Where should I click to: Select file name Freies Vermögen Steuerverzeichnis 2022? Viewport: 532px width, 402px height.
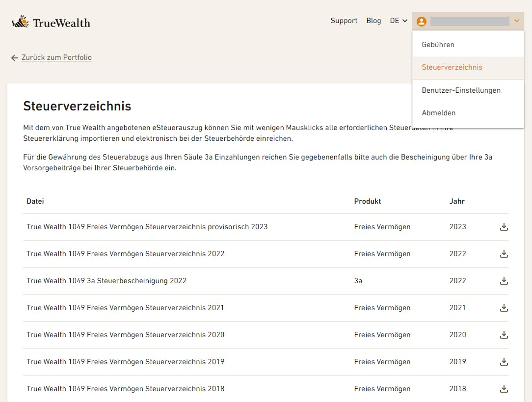126,254
